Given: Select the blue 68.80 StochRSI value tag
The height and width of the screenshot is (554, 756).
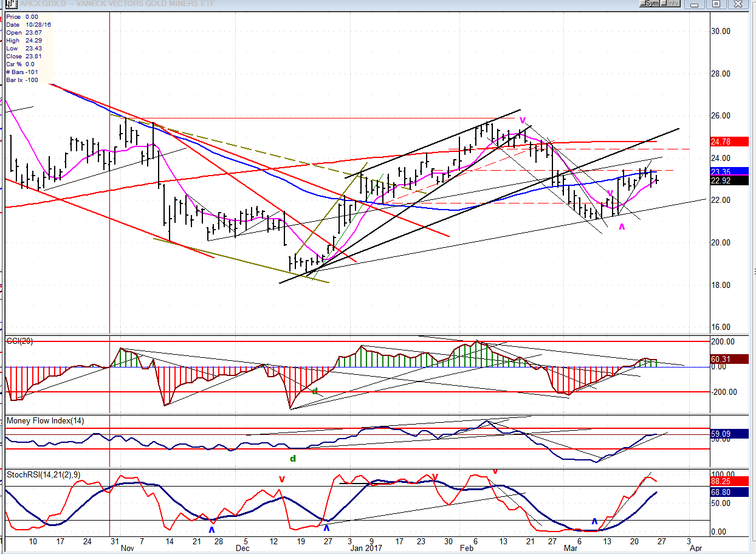Looking at the screenshot, I should pos(723,493).
